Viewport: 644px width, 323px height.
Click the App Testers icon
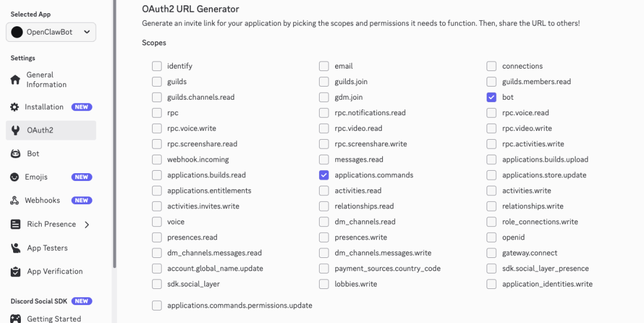[x=16, y=248]
